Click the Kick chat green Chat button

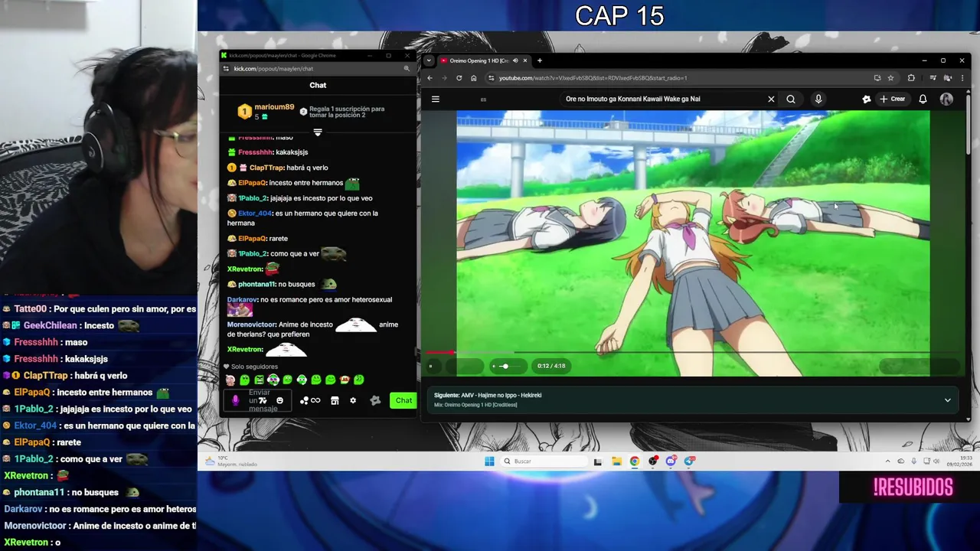(403, 400)
